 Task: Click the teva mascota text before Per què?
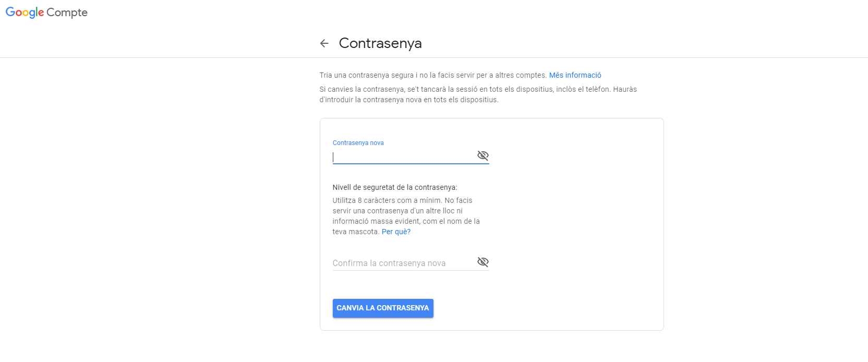pos(356,232)
